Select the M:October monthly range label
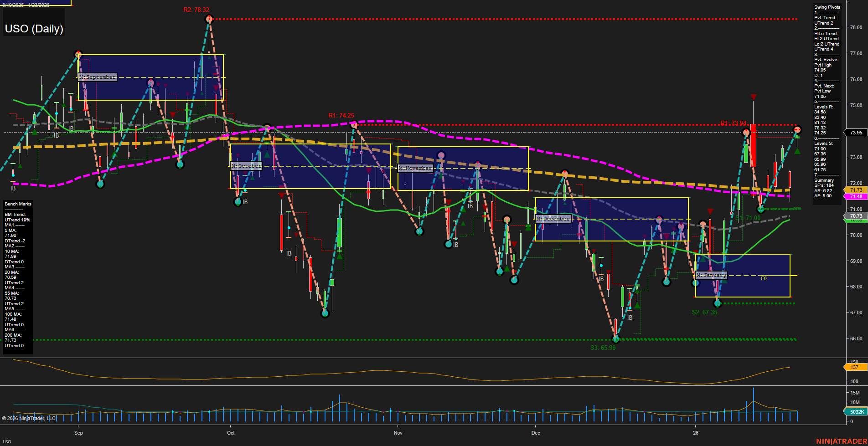 pos(246,166)
